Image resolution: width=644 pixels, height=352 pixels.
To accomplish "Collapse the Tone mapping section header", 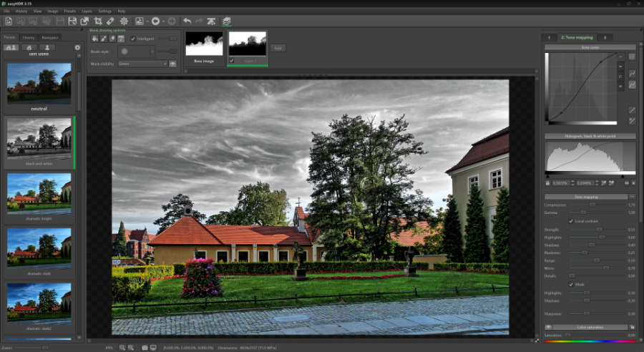I will [x=586, y=197].
